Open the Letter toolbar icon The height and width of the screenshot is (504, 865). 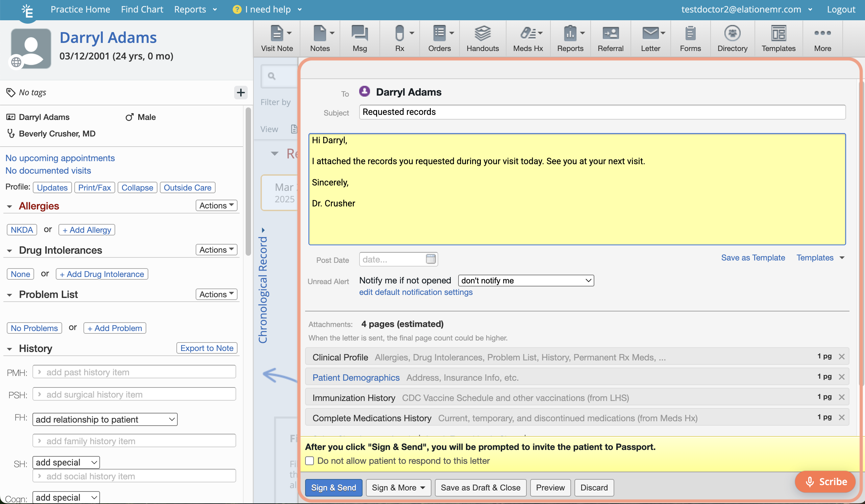[650, 39]
